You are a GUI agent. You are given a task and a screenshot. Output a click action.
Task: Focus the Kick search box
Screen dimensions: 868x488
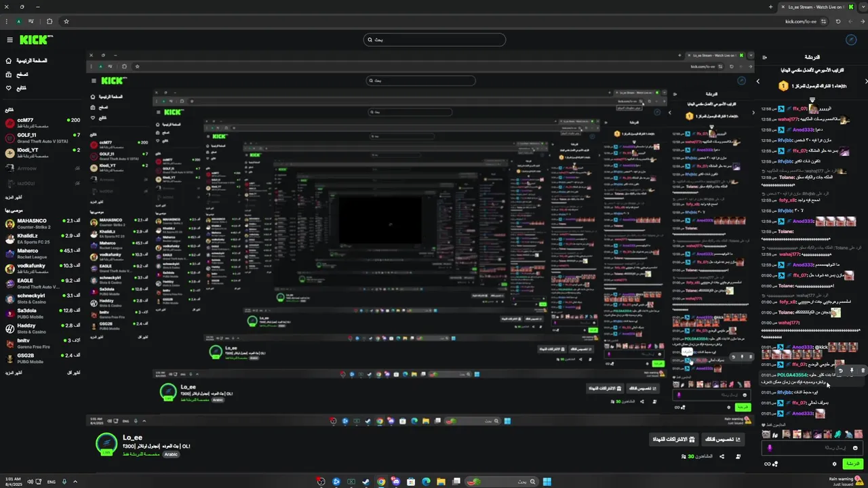point(434,40)
